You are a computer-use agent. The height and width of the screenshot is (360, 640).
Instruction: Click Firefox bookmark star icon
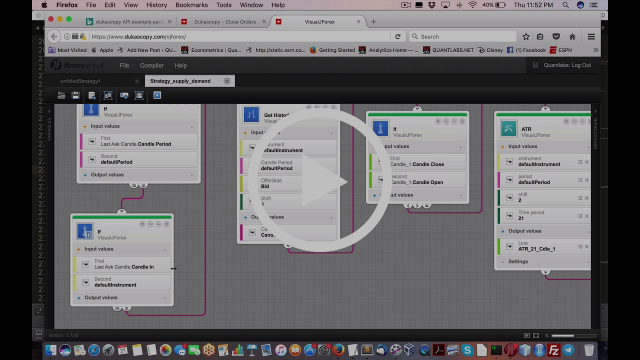(x=526, y=37)
